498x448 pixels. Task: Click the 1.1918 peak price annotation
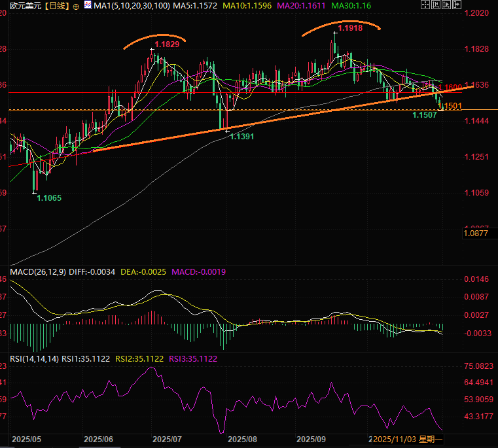click(351, 29)
